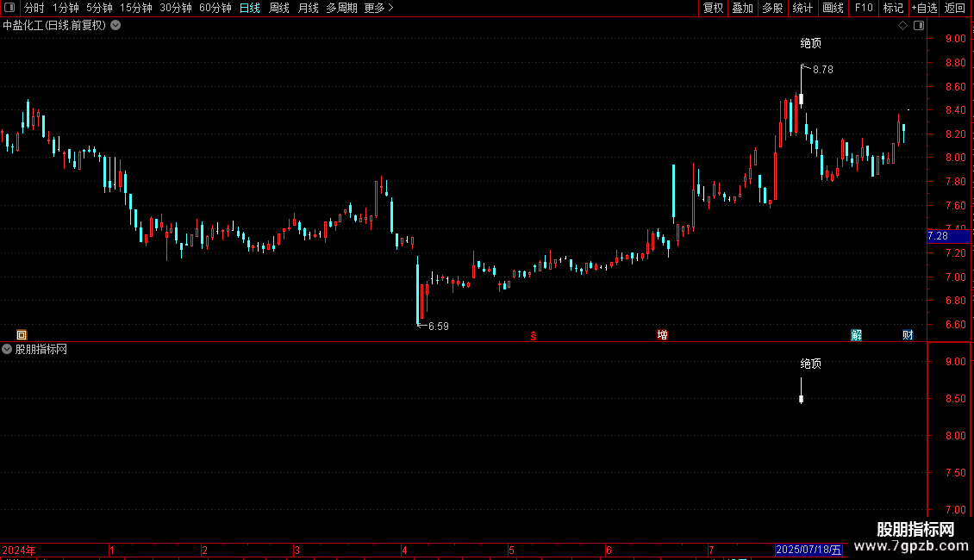
Task: Click the 中盐化工(日线.前复权) title
Action: tap(54, 26)
